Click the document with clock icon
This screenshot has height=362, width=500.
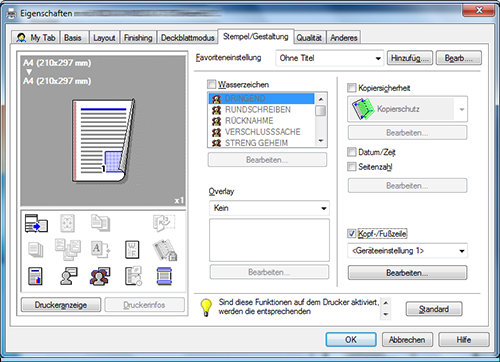tap(133, 276)
